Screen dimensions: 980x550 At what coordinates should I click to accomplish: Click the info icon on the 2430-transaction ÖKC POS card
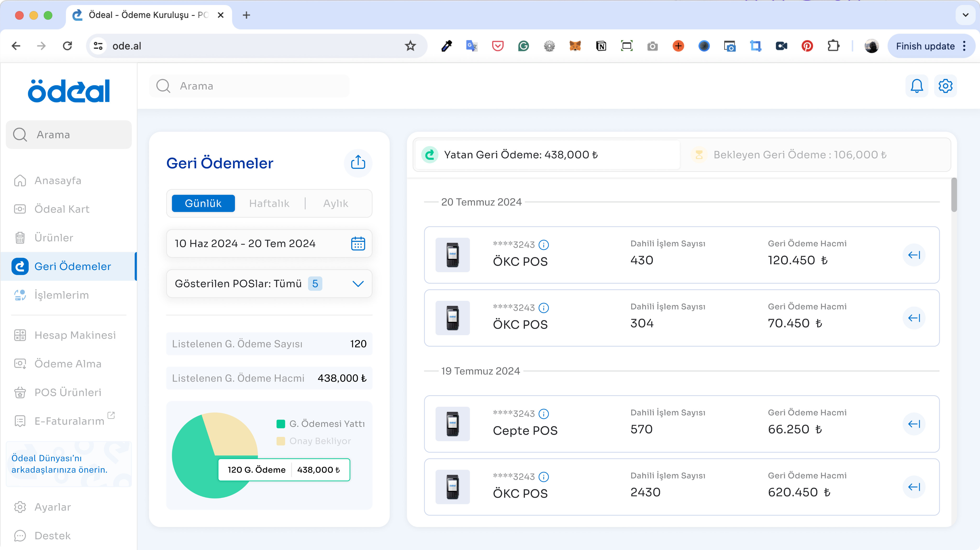click(x=544, y=477)
